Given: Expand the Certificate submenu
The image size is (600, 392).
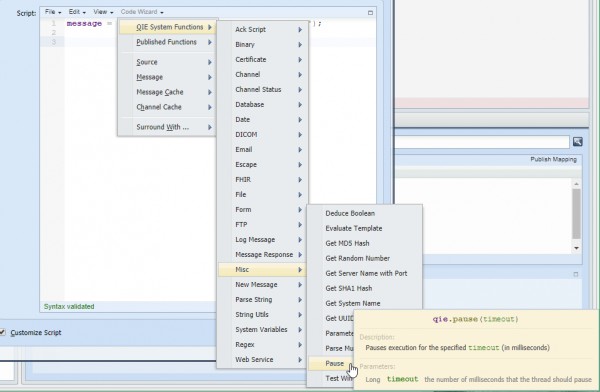Looking at the screenshot, I should pyautogui.click(x=262, y=59).
